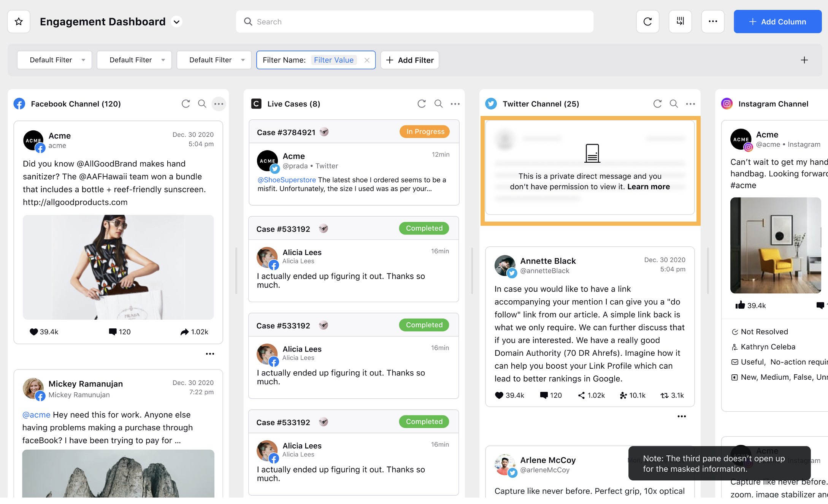
Task: Click the Live Cases header icon
Action: (256, 104)
